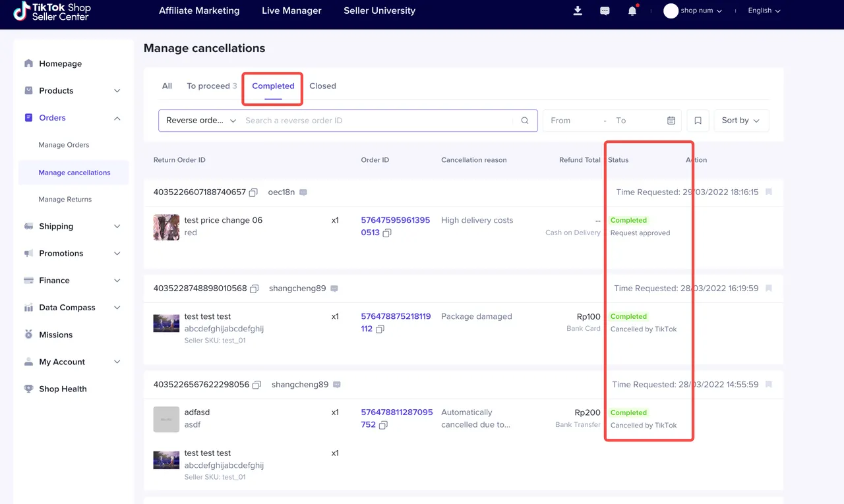Switch to the To proceed tab

(208, 86)
